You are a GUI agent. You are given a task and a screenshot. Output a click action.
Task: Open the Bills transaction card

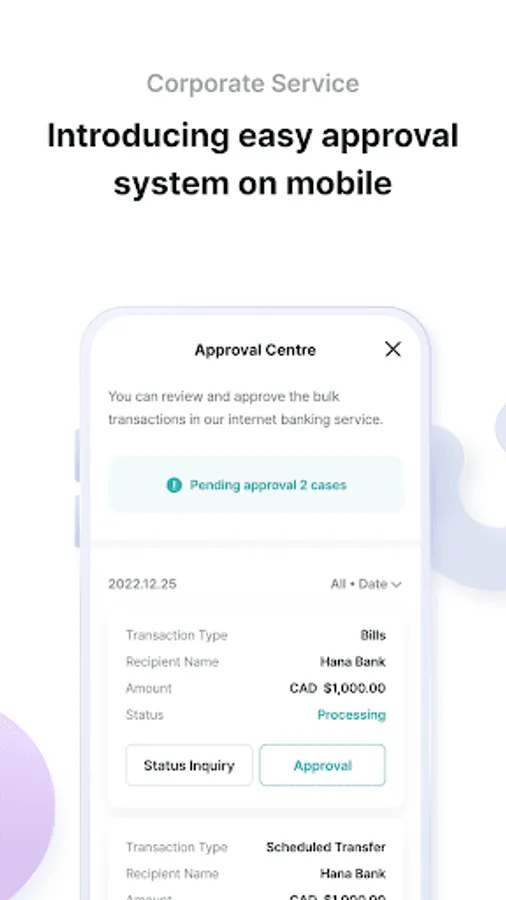pyautogui.click(x=255, y=707)
